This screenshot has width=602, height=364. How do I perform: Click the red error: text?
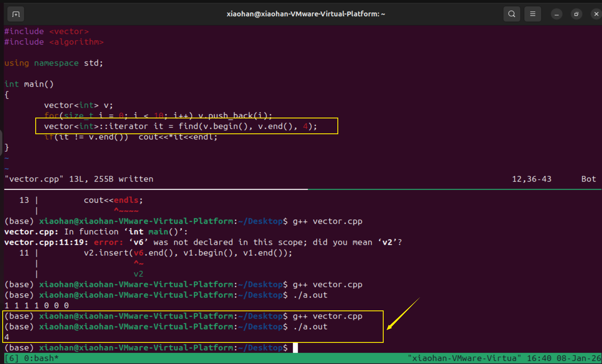click(x=108, y=242)
